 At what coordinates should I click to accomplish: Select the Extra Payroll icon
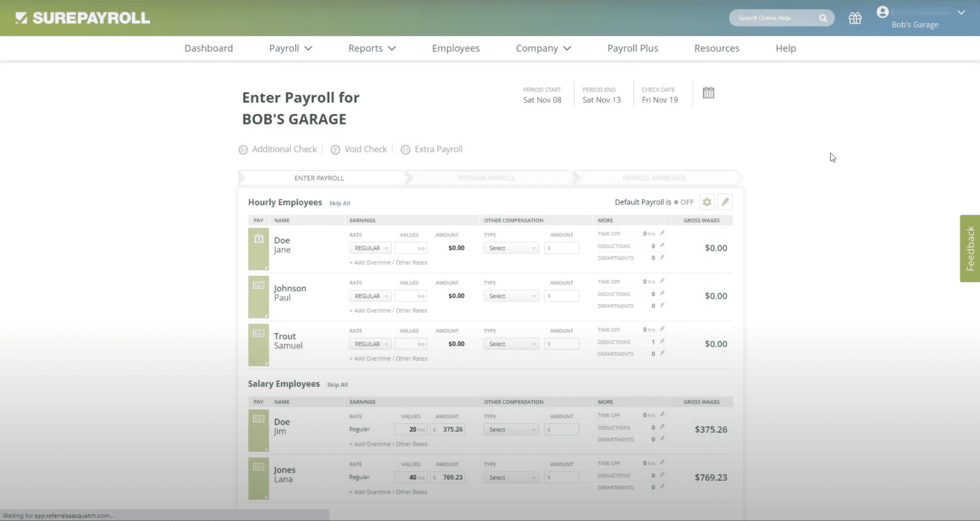(405, 149)
